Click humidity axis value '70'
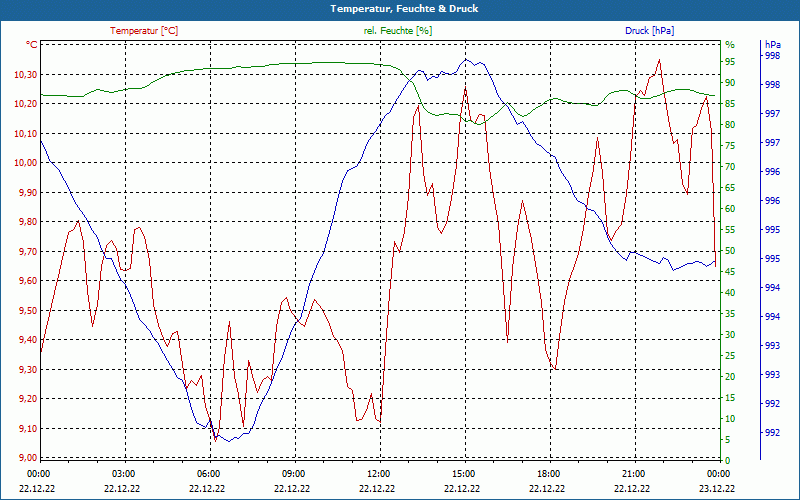Screen dimensions: 800x500 coord(730,167)
